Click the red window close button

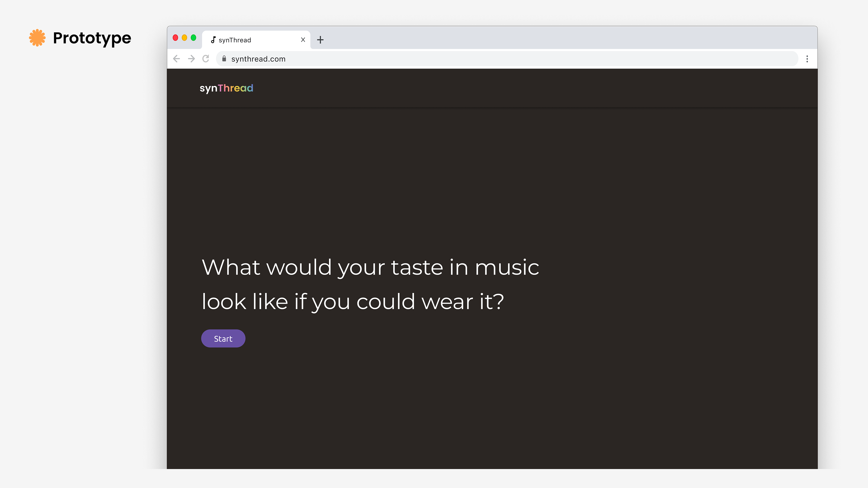click(175, 38)
